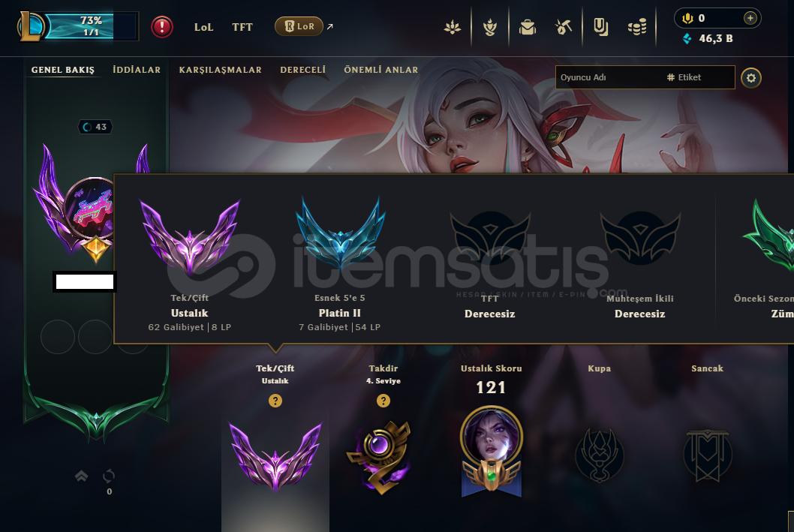
Task: Click the question mark under Takdir
Action: pos(383,401)
